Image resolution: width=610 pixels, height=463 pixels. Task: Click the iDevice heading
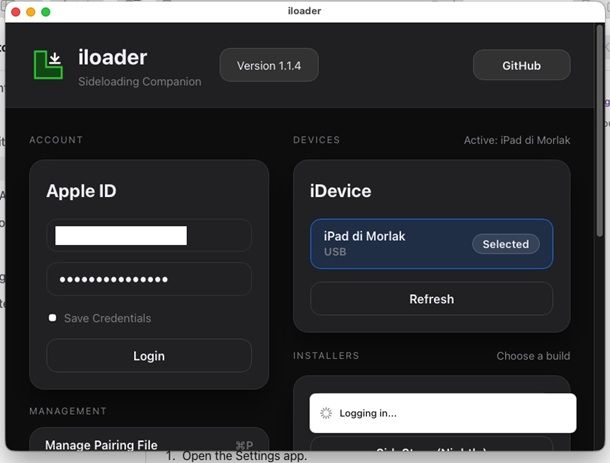[x=340, y=191]
